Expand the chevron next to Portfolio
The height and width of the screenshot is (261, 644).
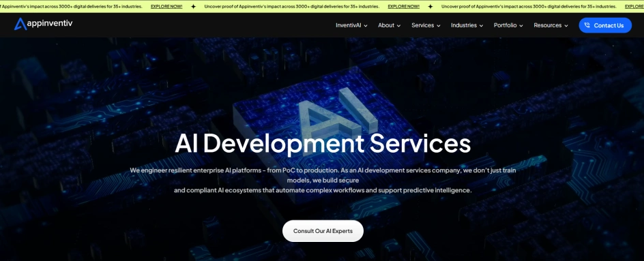(x=521, y=26)
